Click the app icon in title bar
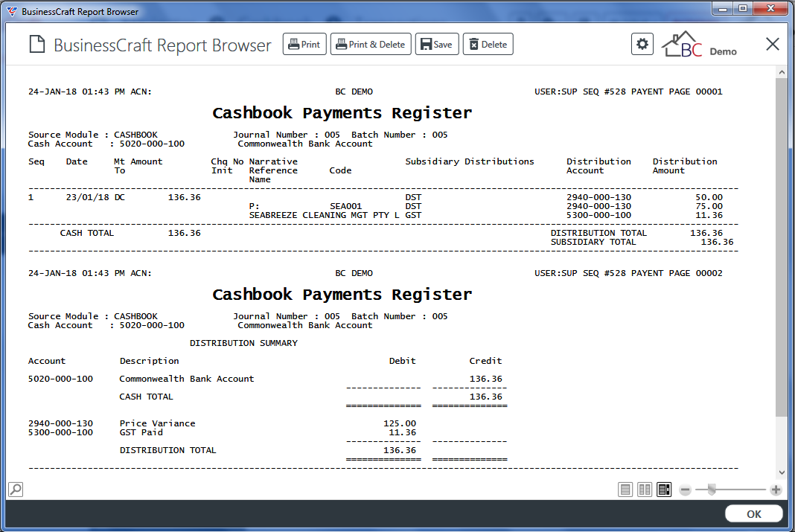This screenshot has width=795, height=532. click(x=12, y=11)
